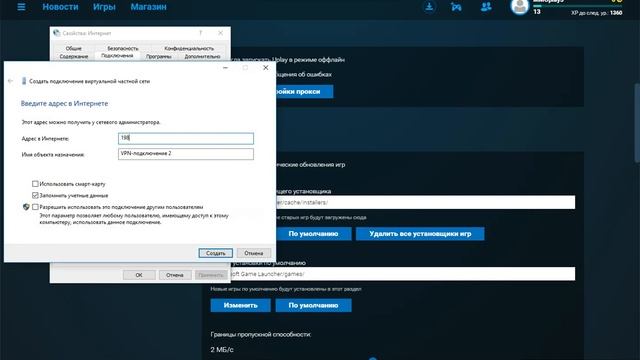Image resolution: width=640 pixels, height=360 pixels.
Task: Click Границы пропускной способности label
Action: click(x=260, y=334)
